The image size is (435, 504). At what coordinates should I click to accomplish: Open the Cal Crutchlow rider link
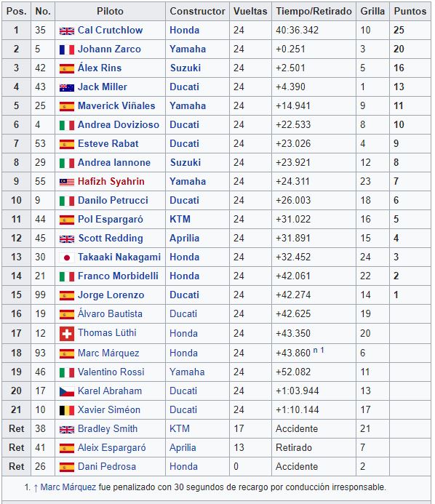(x=111, y=31)
